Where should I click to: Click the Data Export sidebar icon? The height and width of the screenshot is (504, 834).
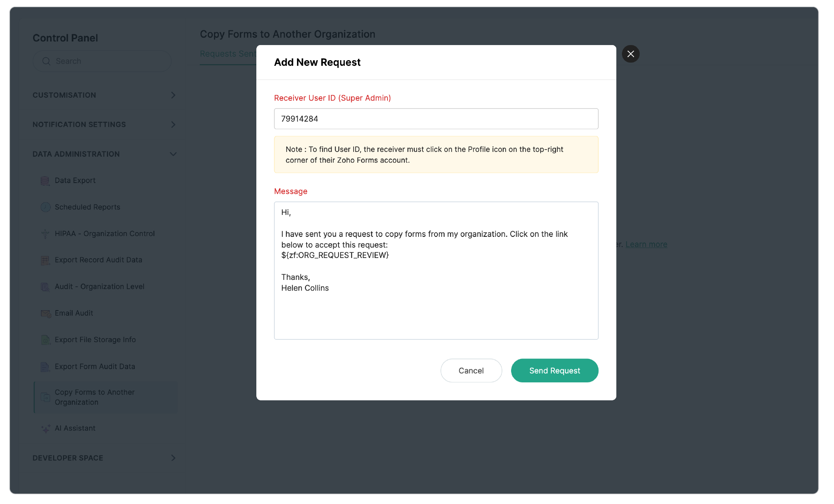click(45, 181)
